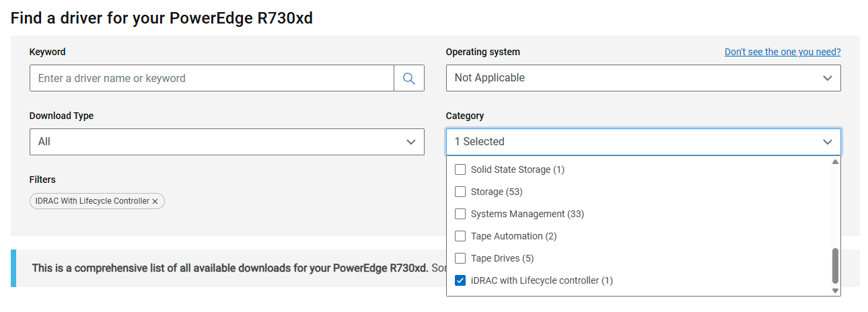
Task: Focus the driver name or keyword field
Action: coord(212,78)
